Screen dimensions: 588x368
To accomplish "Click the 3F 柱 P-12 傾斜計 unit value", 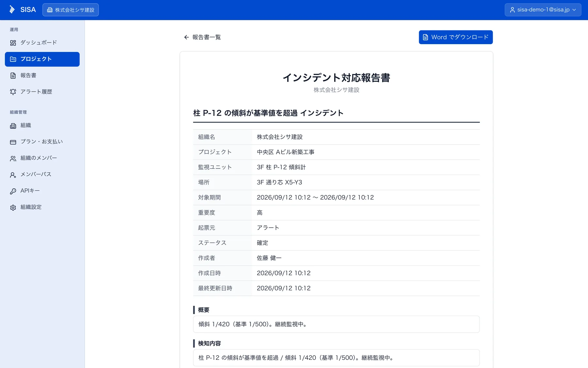I will tap(281, 167).
